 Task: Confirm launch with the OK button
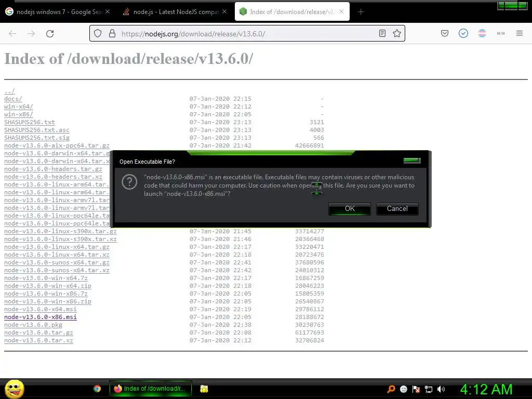pyautogui.click(x=350, y=209)
